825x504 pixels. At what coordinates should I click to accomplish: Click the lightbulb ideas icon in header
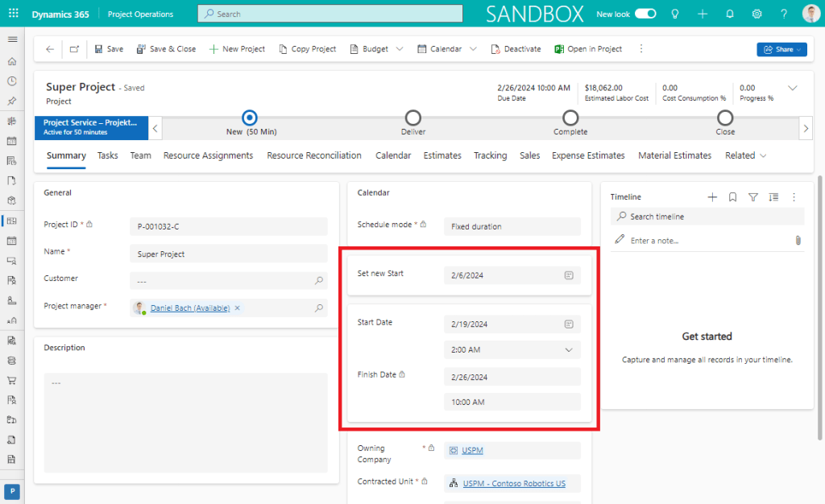[x=675, y=14]
